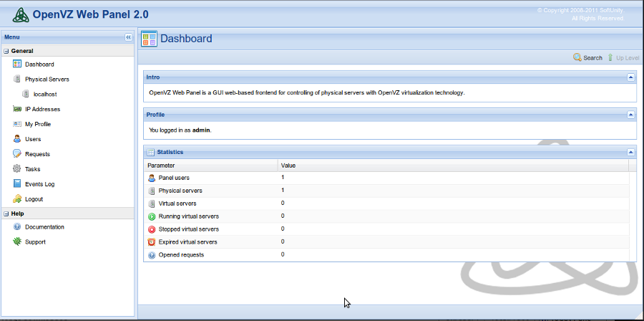The height and width of the screenshot is (321, 644).
Task: Click the IP Addresses network card icon
Action: [x=17, y=109]
